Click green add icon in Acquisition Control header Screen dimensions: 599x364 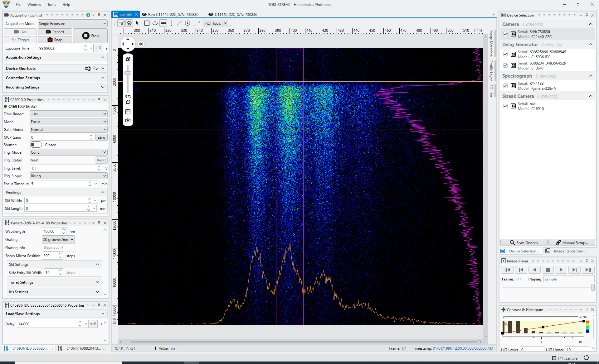point(88,15)
